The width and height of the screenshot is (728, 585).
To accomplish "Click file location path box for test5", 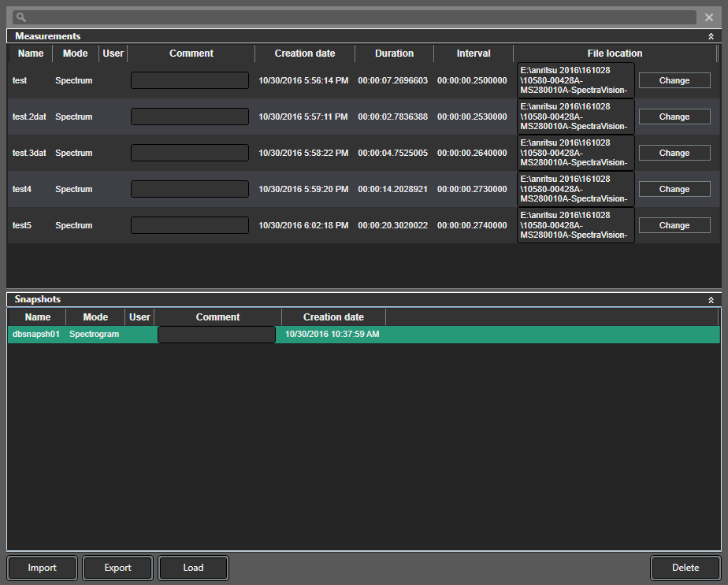I will [x=575, y=225].
